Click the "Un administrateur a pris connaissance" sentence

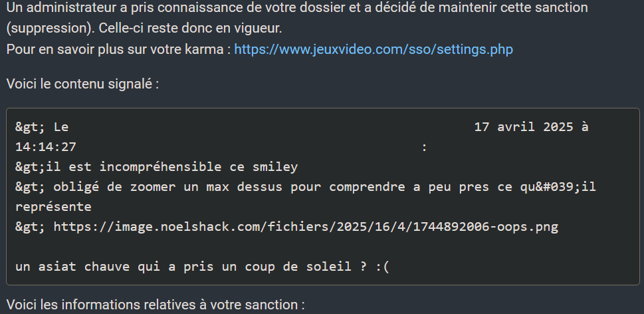click(x=297, y=7)
